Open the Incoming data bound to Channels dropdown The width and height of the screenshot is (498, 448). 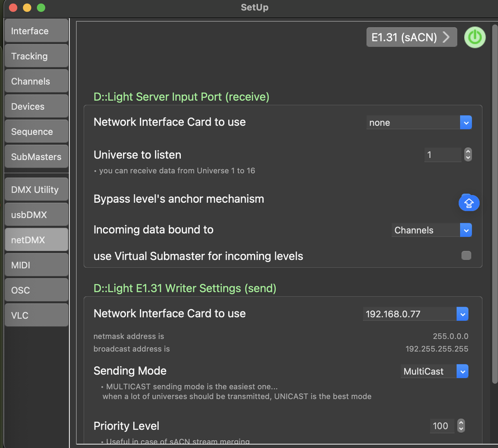[x=431, y=230]
